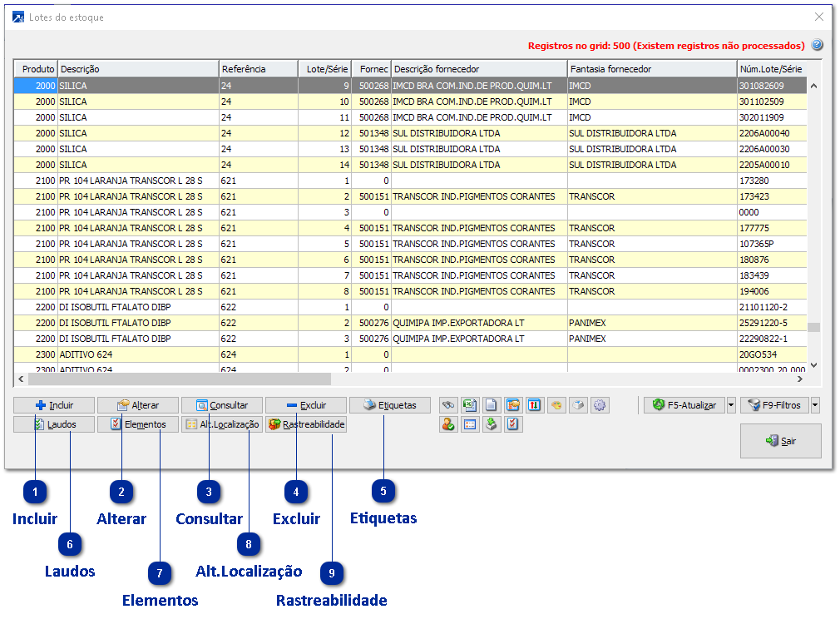This screenshot has width=840, height=624.
Task: Click the green arrow printer icon
Action: (x=492, y=424)
